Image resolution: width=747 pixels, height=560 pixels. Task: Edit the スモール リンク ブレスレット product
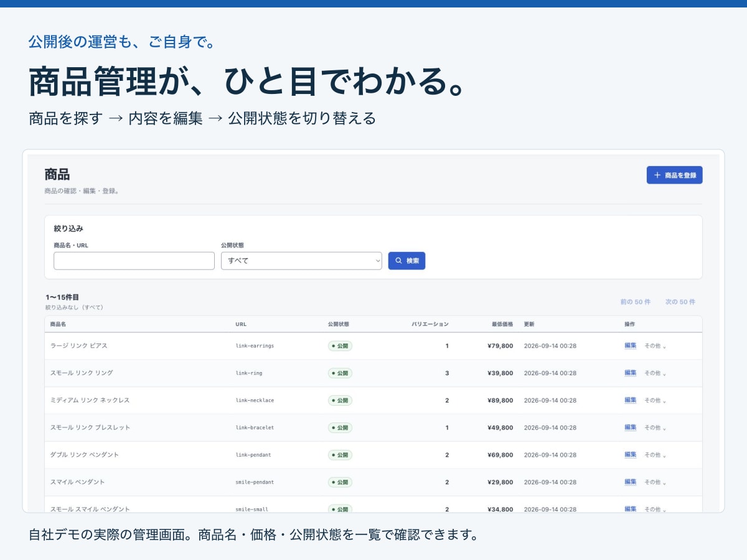tap(631, 427)
